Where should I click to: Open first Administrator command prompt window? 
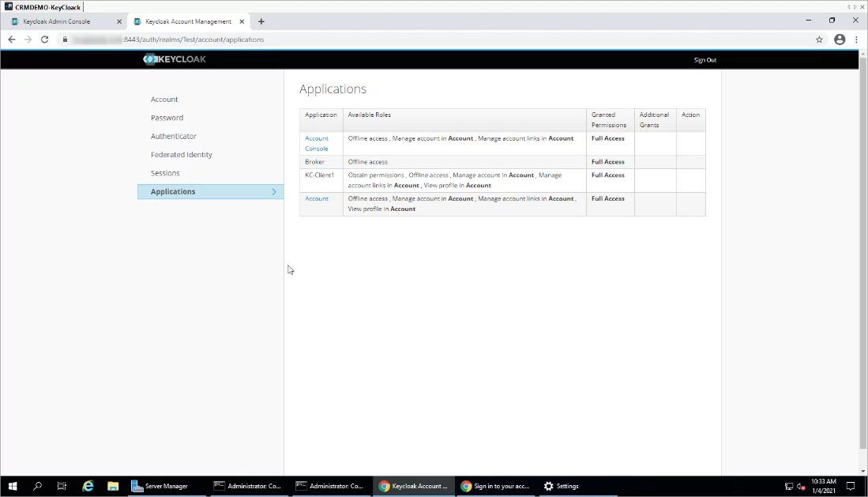click(x=249, y=486)
